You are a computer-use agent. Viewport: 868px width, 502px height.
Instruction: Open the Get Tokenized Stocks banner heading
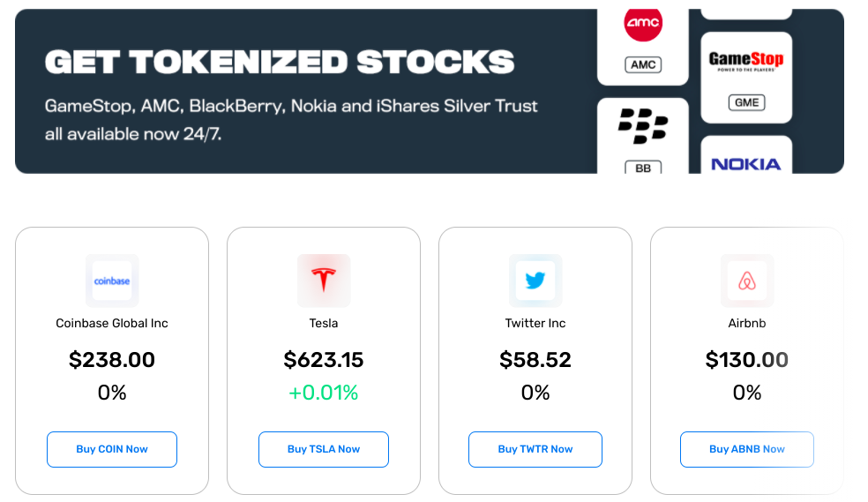click(x=280, y=62)
